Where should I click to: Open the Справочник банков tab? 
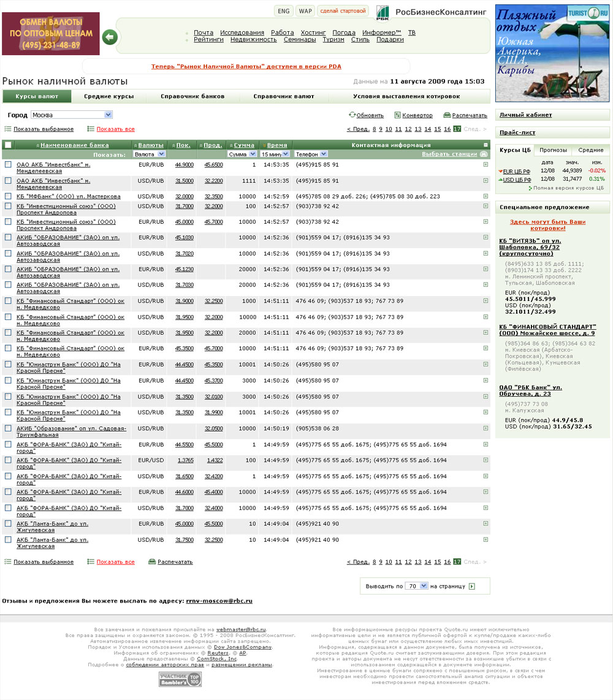192,96
